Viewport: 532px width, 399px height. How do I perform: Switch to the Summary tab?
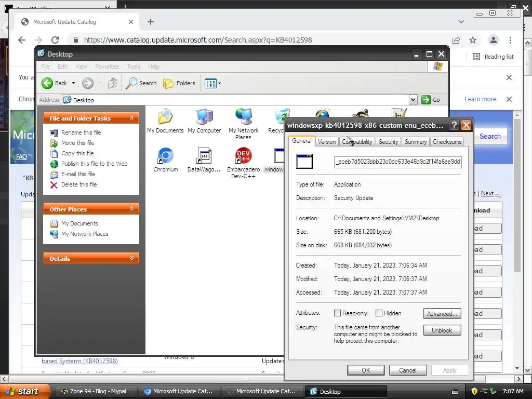tap(416, 142)
